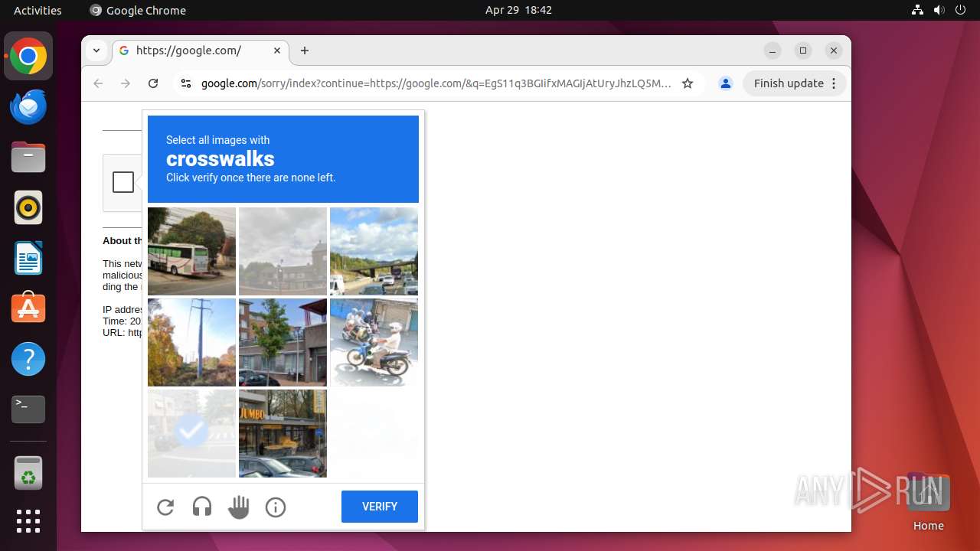Open Help from the dock
The height and width of the screenshot is (551, 980).
(x=28, y=359)
